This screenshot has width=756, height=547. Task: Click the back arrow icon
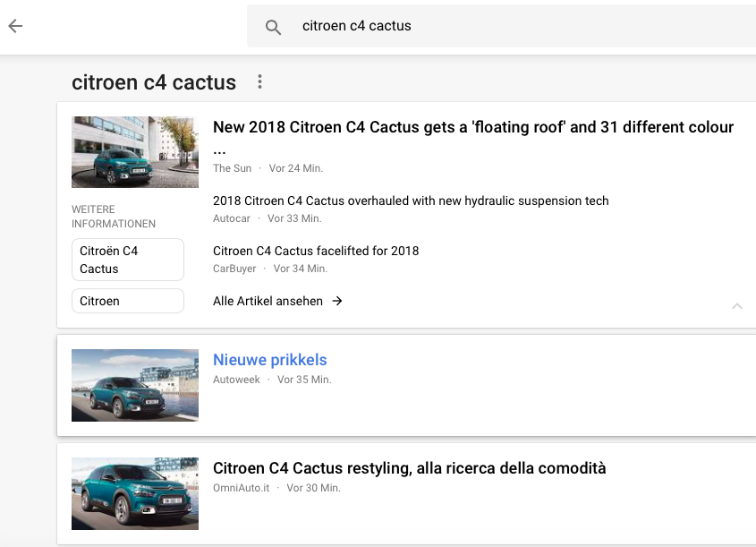click(15, 26)
